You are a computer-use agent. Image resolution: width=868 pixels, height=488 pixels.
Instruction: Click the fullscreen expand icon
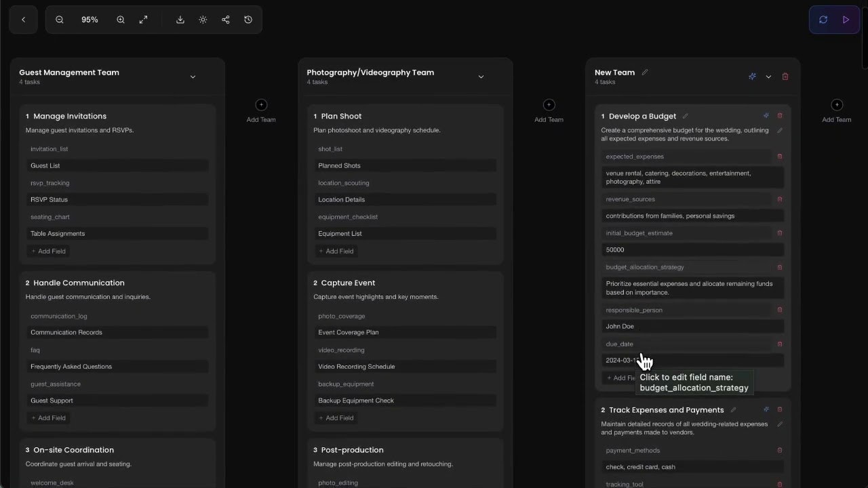(x=143, y=20)
